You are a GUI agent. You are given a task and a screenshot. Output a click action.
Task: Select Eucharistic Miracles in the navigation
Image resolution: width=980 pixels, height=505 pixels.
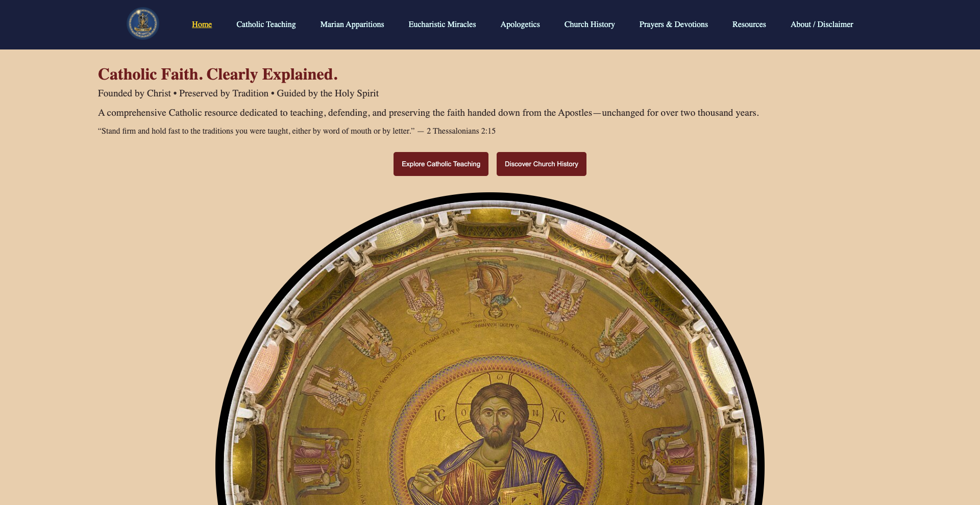tap(442, 24)
